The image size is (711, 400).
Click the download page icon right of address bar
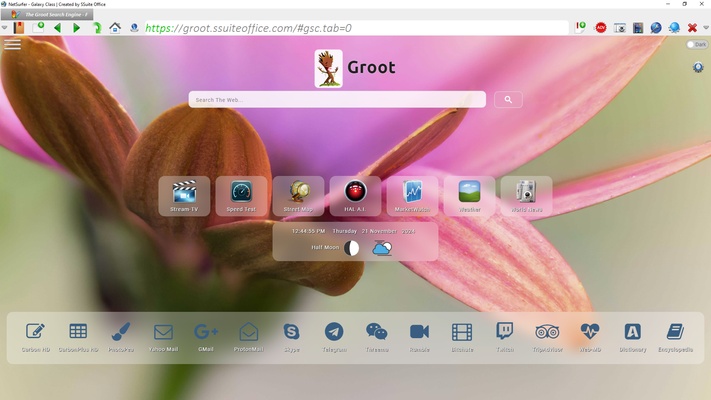pyautogui.click(x=580, y=27)
